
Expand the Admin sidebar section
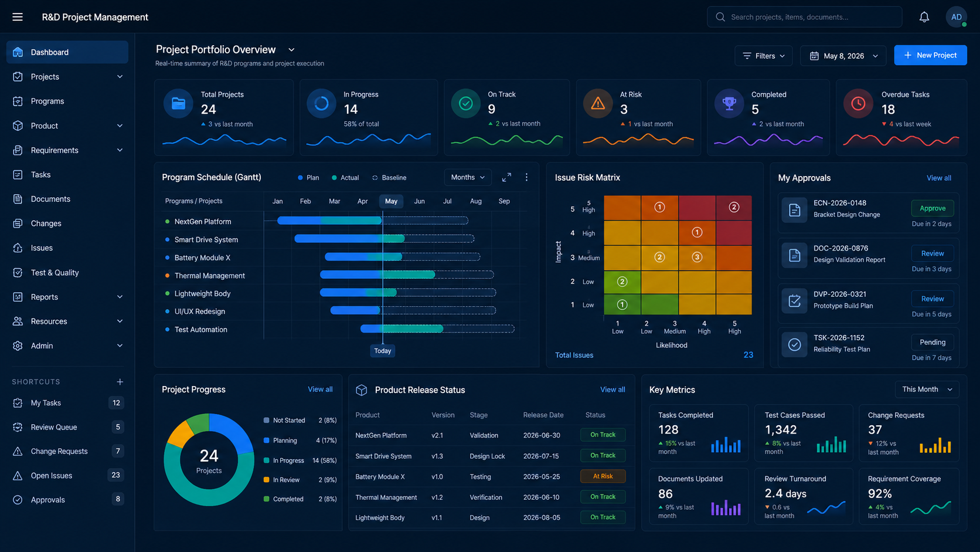click(x=120, y=346)
